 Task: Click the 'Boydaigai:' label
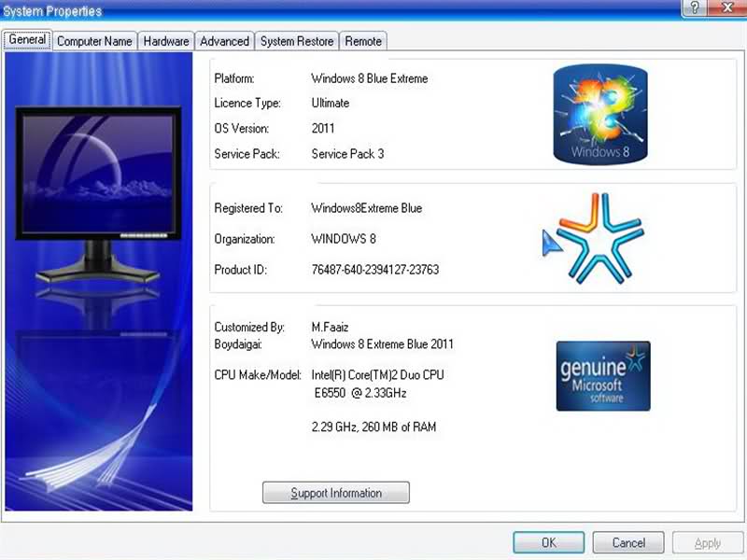pos(238,343)
